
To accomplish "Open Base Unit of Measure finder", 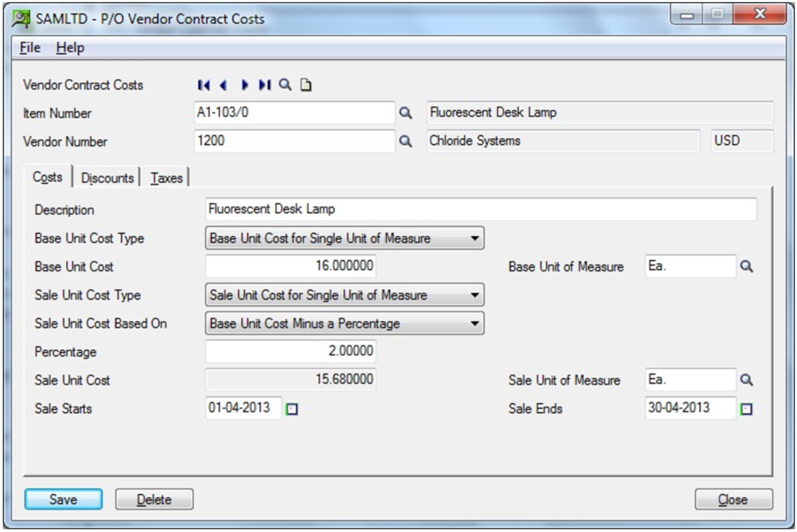I will coord(746,266).
